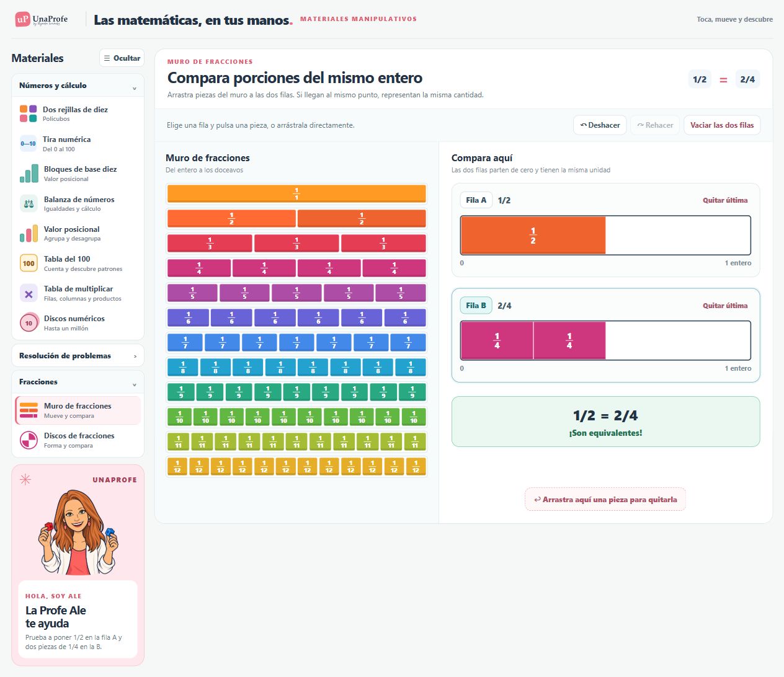Click the removal drop zone 'Arrastra aquí'

[x=605, y=499]
